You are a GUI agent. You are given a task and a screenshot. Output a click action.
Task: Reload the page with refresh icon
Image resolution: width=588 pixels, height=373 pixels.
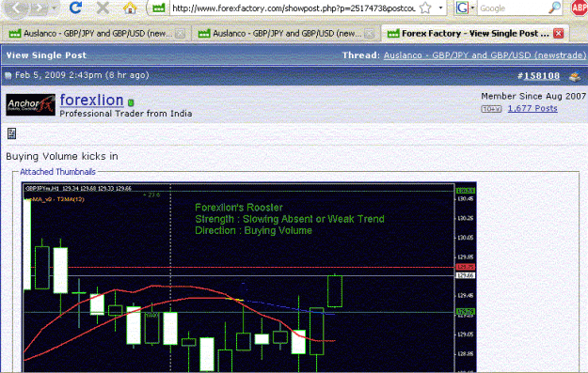76,8
